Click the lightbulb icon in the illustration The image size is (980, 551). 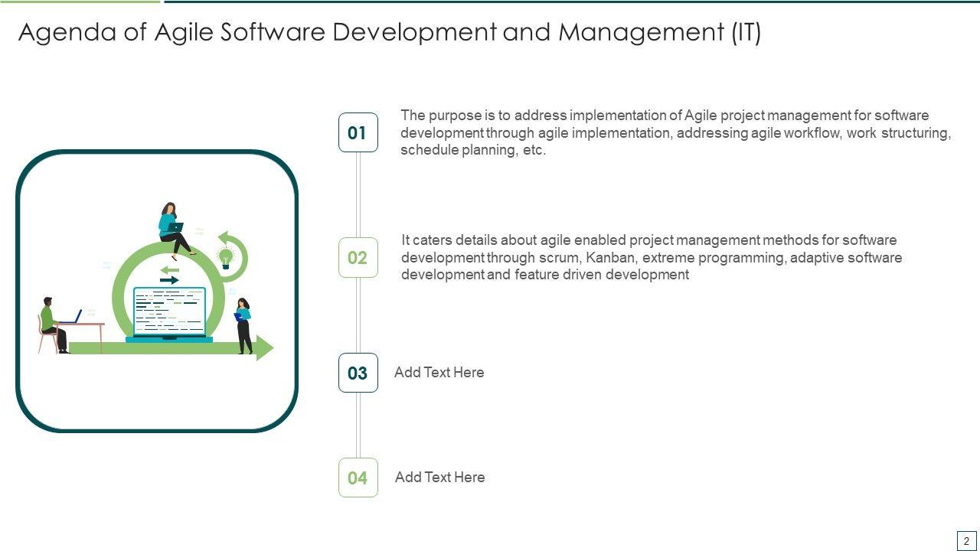click(226, 257)
